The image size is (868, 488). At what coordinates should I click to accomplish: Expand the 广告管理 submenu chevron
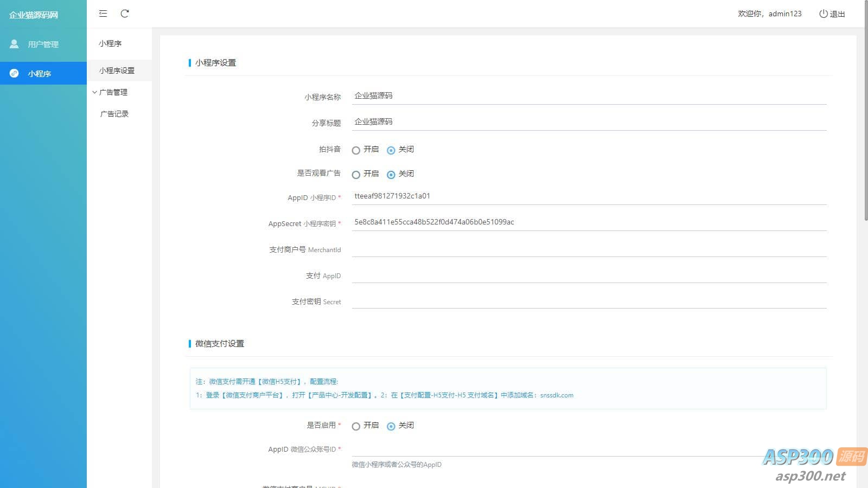coord(95,92)
